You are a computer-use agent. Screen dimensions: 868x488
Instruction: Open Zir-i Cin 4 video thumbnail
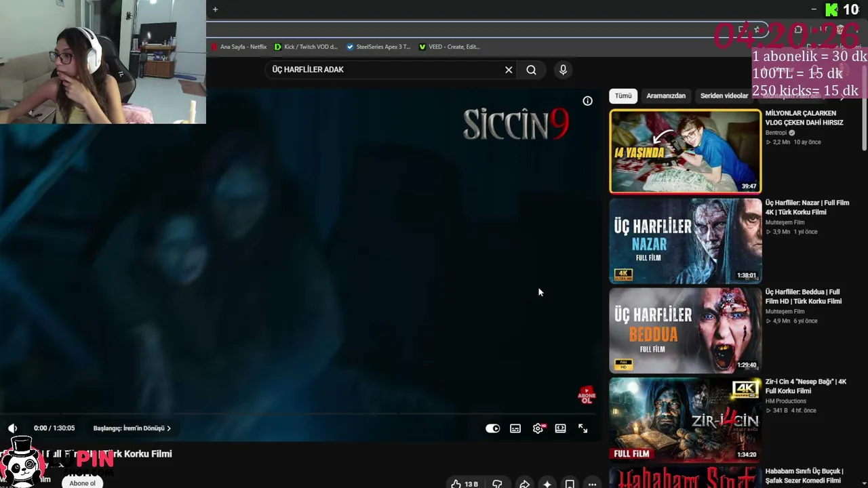point(685,420)
